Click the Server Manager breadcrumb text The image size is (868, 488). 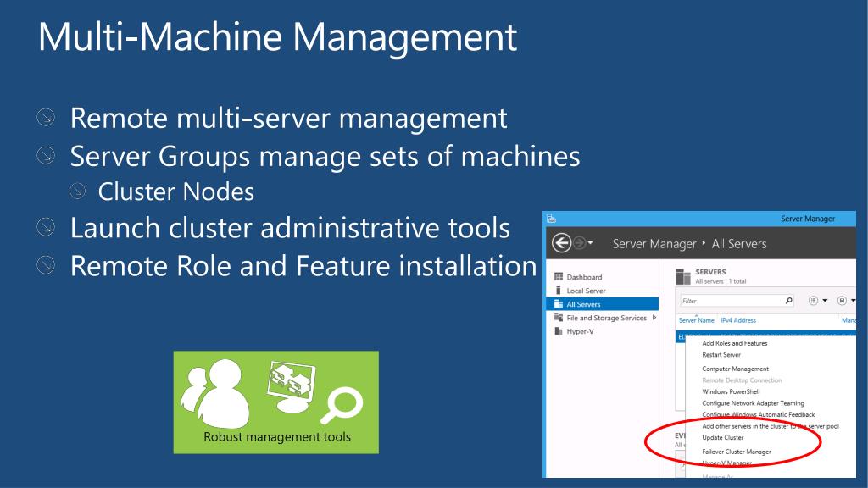(x=654, y=243)
